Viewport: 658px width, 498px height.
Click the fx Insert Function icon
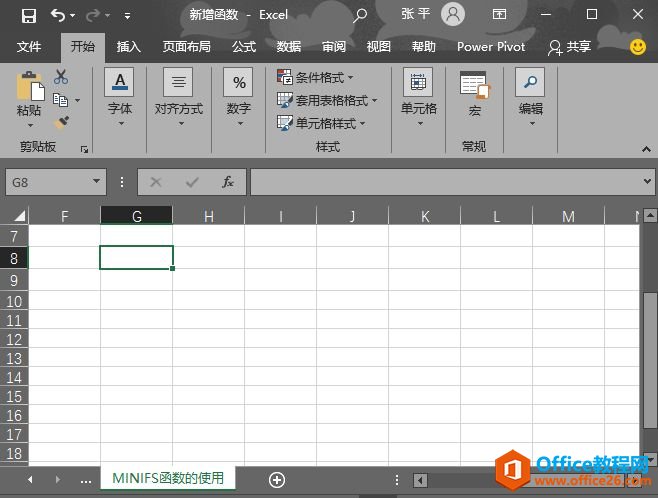pyautogui.click(x=228, y=182)
